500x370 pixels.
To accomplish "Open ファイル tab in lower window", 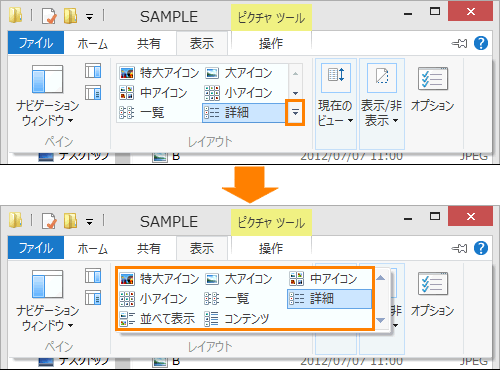I will 36,248.
